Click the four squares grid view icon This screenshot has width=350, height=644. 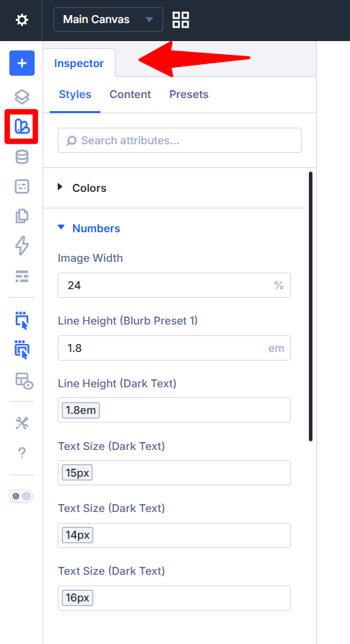(180, 19)
